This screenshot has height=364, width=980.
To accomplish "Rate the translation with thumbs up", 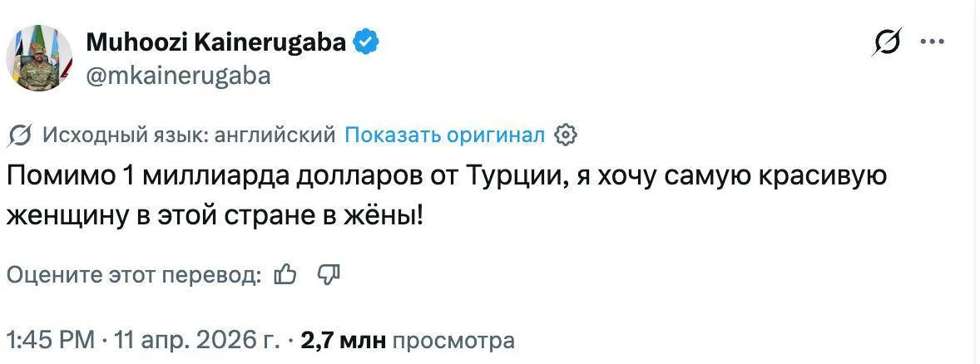I will click(285, 274).
